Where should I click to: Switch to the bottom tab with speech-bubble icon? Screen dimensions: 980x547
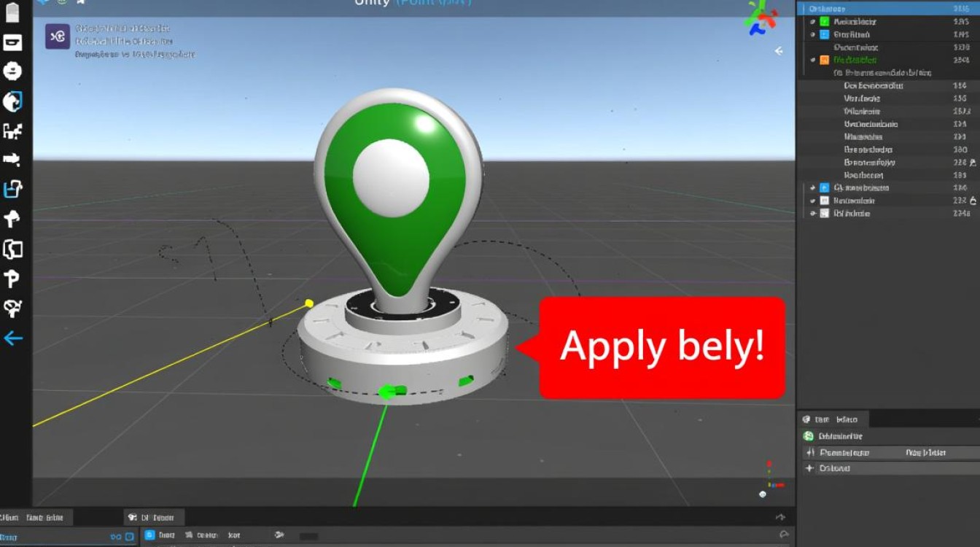pyautogui.click(x=154, y=517)
